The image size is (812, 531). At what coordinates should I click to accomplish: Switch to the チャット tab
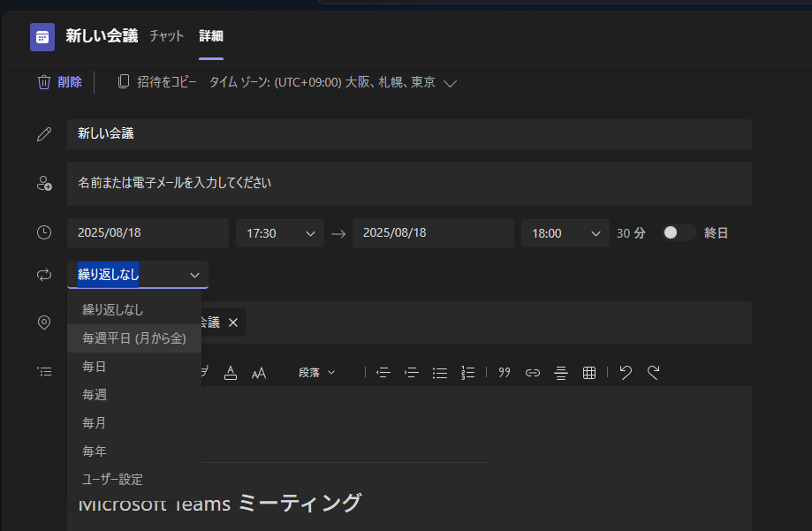point(167,36)
